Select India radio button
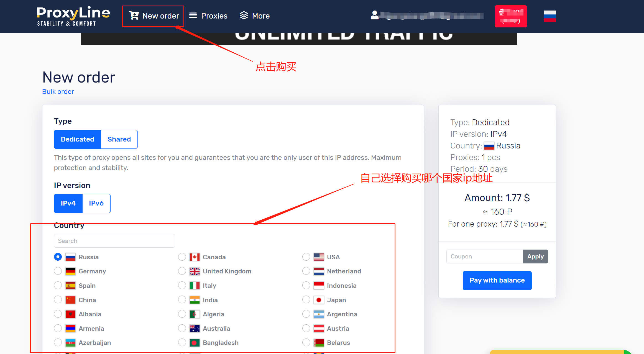Image resolution: width=644 pixels, height=354 pixels. [x=182, y=300]
